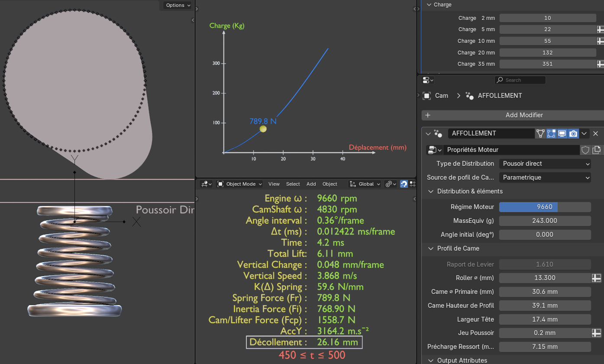Adjust the Régime Moteur slider
Screen dimensions: 604x364
tap(545, 207)
